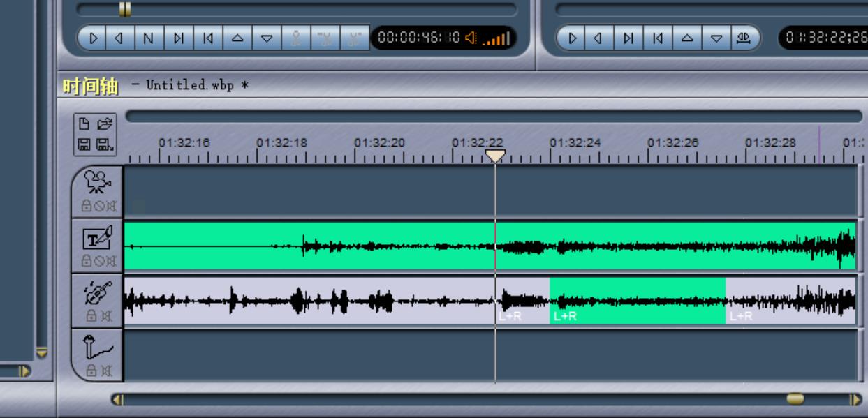Click the Save As disk icon
Screen dimensions: 868x418
tap(105, 144)
